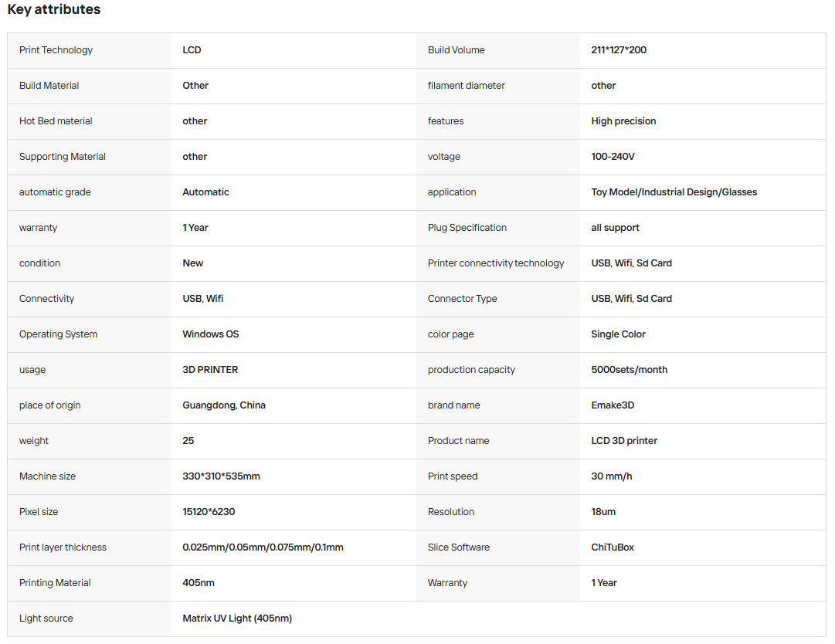Click the ChiTuBox slice software value

[613, 547]
